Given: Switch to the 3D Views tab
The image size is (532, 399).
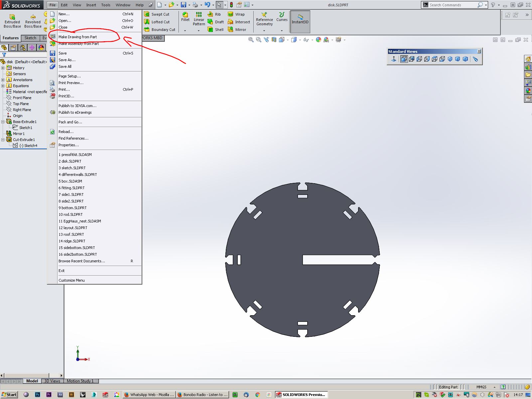Looking at the screenshot, I should coord(52,381).
